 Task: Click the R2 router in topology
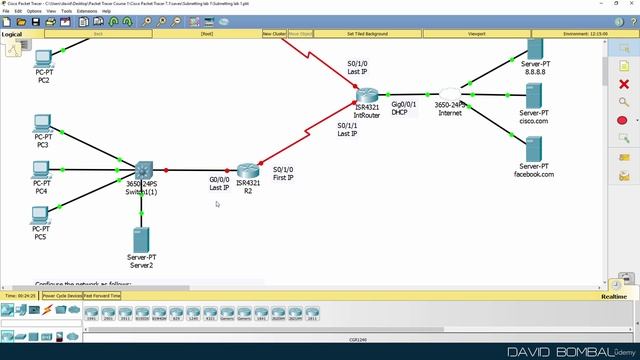pos(248,171)
